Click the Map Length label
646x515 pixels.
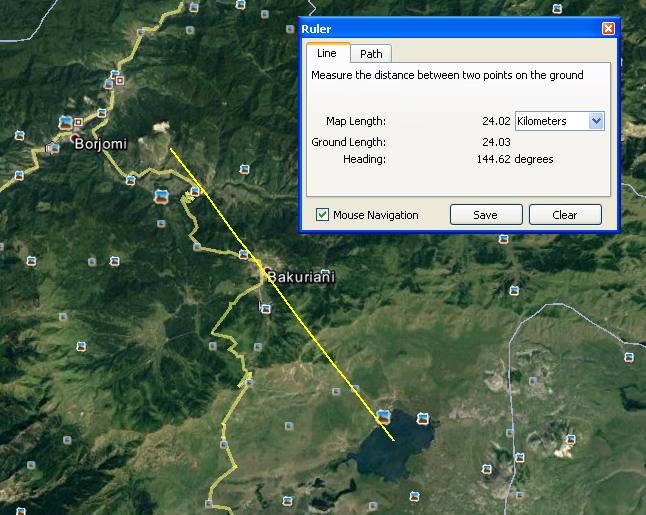(x=356, y=121)
